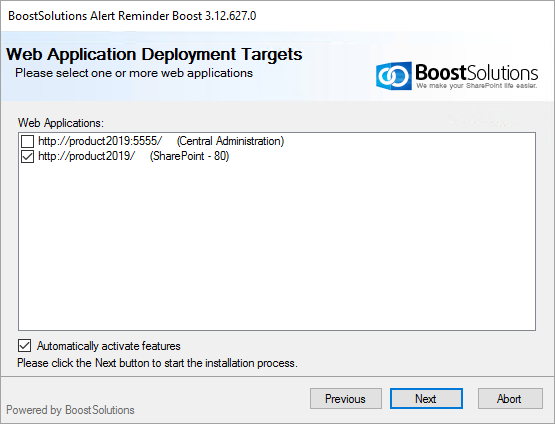The image size is (555, 424).
Task: Click the (SharePoint - 80) label in list
Action: (x=189, y=156)
